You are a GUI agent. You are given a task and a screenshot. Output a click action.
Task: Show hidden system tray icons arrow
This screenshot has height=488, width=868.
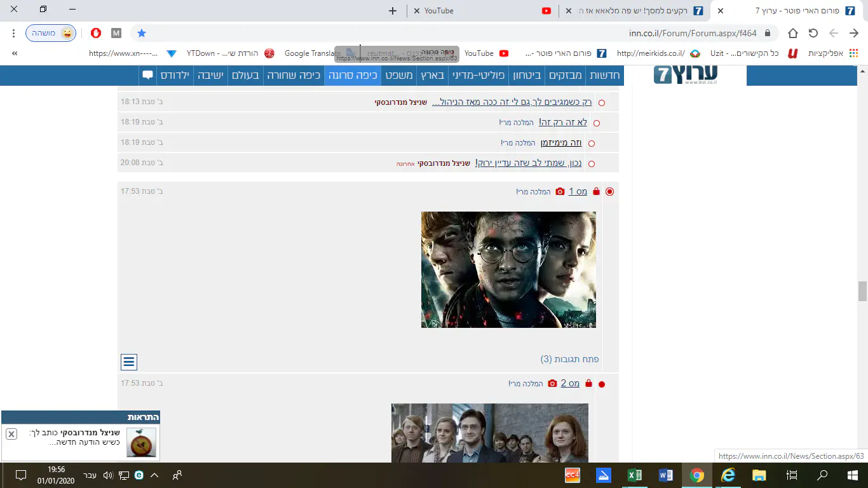(x=154, y=475)
